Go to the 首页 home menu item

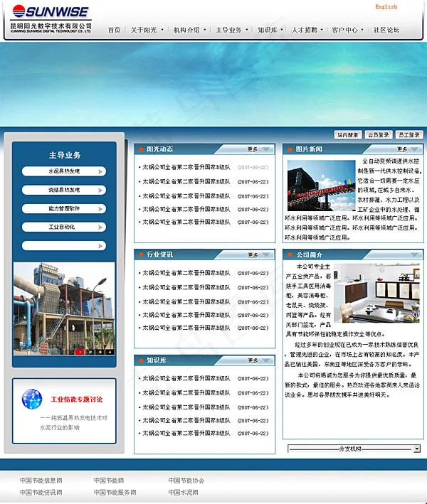(114, 30)
